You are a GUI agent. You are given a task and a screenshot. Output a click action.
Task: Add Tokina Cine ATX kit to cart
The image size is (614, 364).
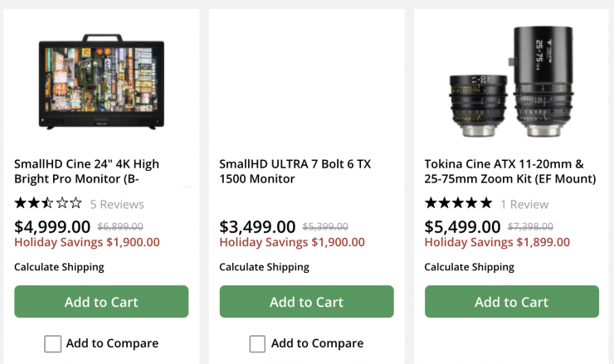[511, 302]
